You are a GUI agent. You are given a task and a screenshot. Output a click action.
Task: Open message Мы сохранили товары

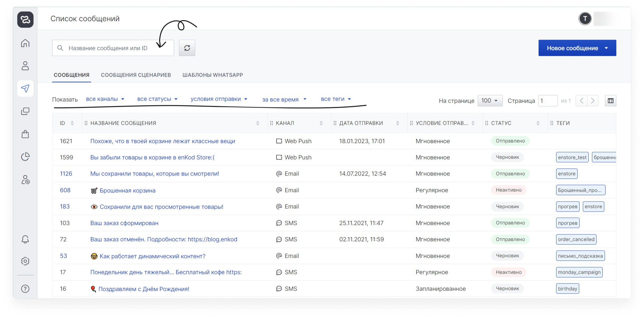[x=155, y=174]
